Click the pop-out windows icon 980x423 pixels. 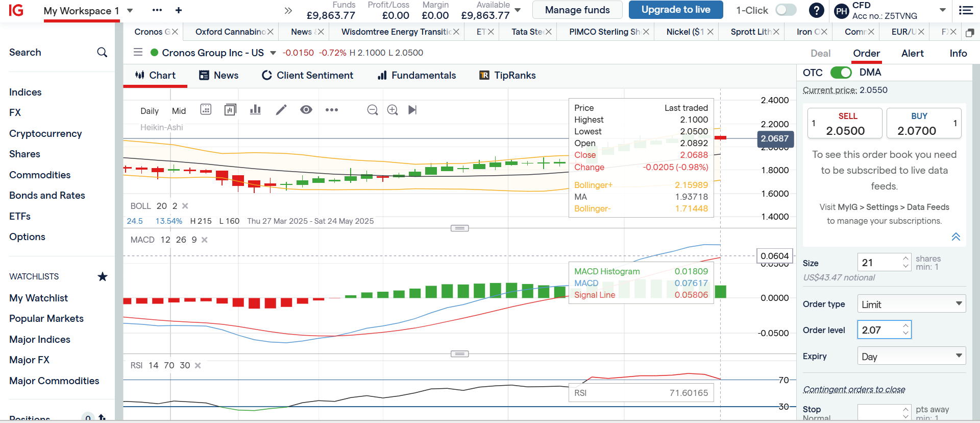[970, 32]
